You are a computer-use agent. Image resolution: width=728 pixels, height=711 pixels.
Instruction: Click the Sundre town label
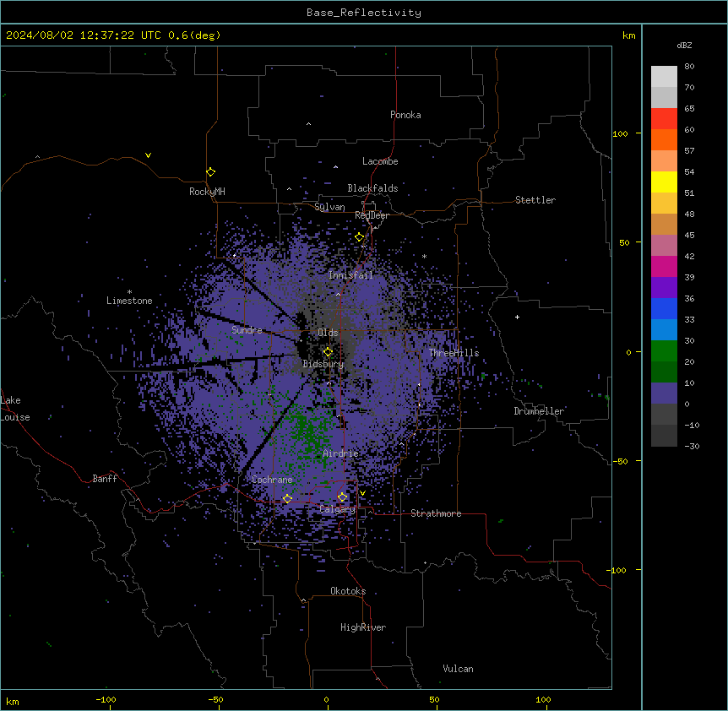coord(247,330)
